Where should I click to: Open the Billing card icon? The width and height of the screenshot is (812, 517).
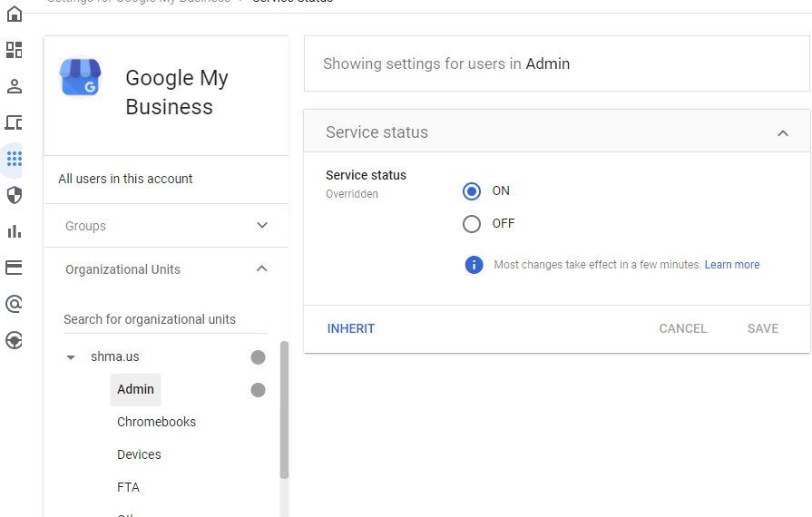(14, 268)
